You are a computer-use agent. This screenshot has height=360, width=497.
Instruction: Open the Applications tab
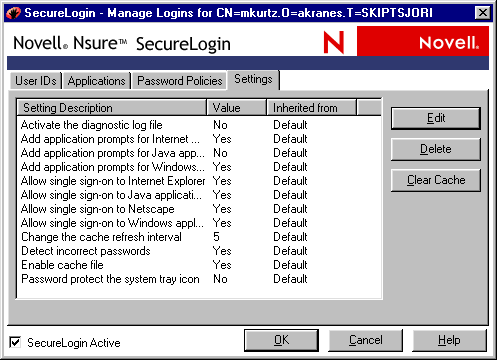pyautogui.click(x=97, y=81)
